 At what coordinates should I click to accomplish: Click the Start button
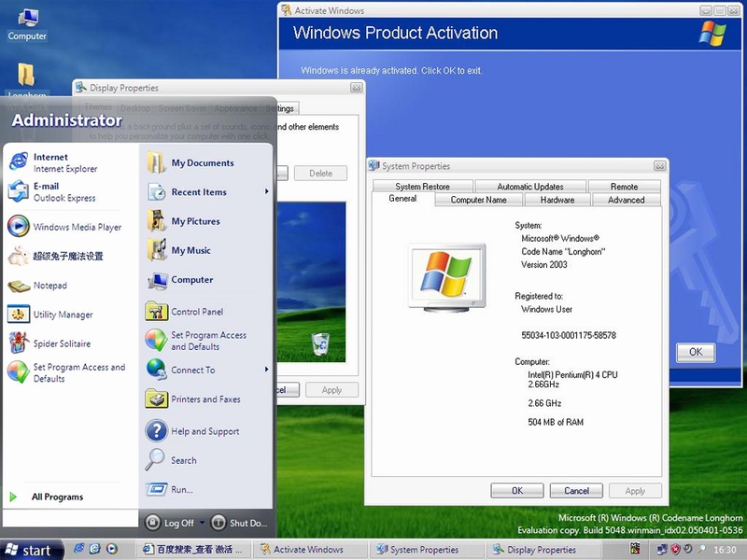[x=32, y=550]
